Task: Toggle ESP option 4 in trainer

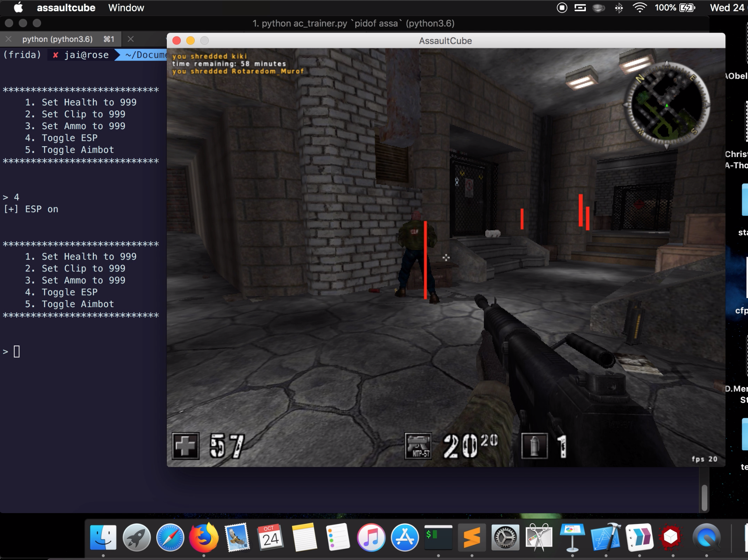Action: coord(70,292)
